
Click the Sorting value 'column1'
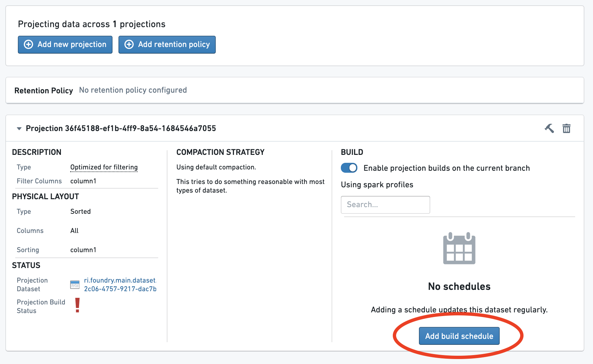tap(83, 250)
